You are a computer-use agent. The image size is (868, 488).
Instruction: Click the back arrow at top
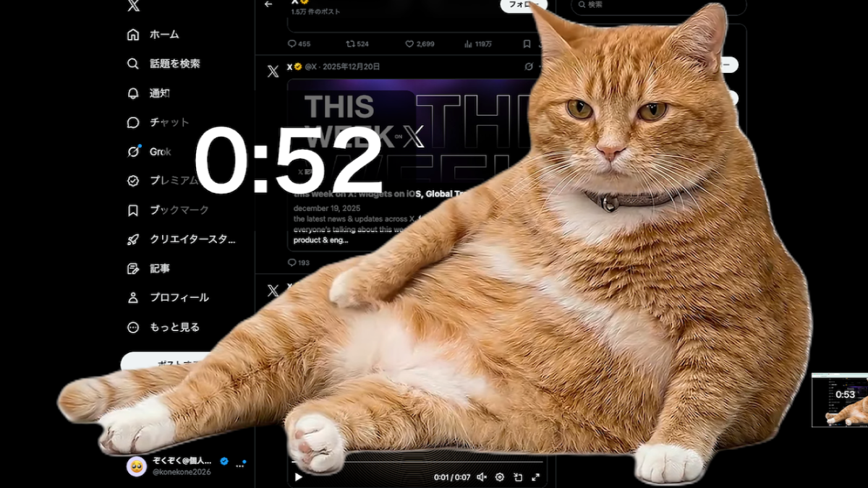pyautogui.click(x=269, y=4)
